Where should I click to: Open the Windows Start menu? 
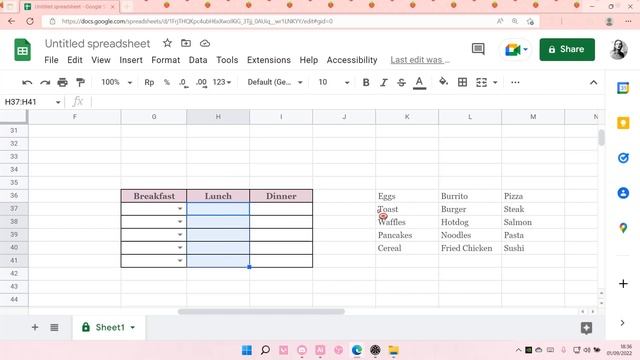[247, 350]
